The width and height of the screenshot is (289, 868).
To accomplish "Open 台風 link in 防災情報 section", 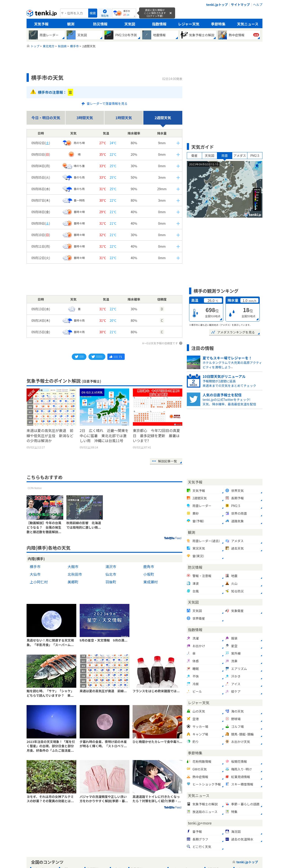I will tap(195, 591).
